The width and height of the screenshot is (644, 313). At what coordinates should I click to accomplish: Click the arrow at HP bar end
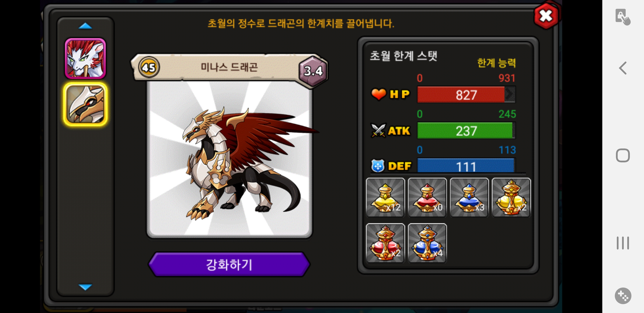510,94
